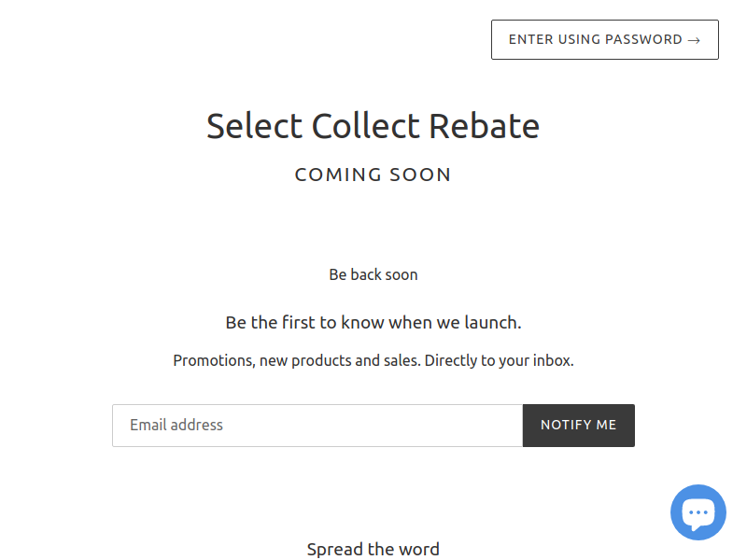Click the Directly to your inbox sentence
The height and width of the screenshot is (560, 747).
click(x=499, y=360)
